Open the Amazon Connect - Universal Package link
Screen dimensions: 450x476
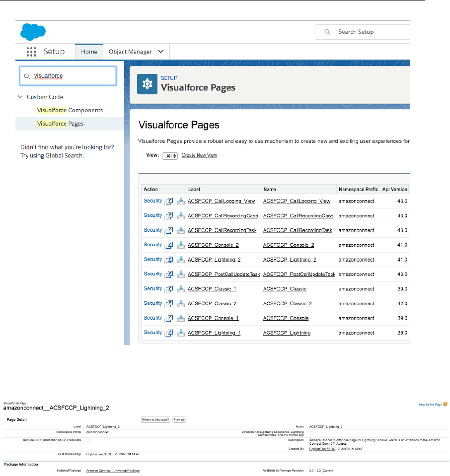pos(113,471)
